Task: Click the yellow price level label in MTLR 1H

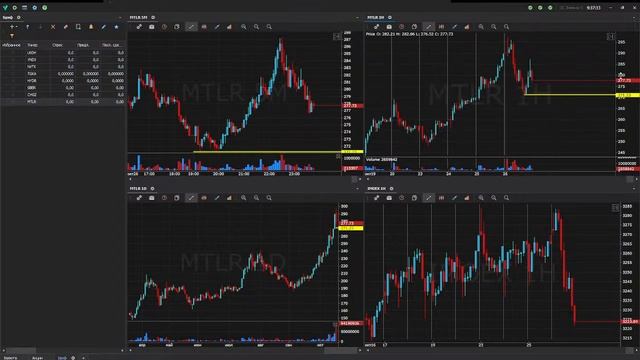Action: pyautogui.click(x=628, y=95)
